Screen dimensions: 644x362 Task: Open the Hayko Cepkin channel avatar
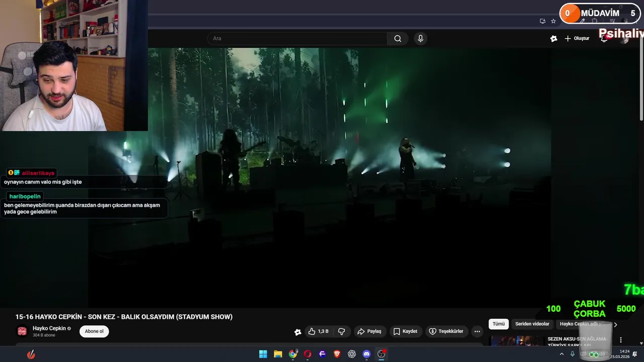point(22,331)
